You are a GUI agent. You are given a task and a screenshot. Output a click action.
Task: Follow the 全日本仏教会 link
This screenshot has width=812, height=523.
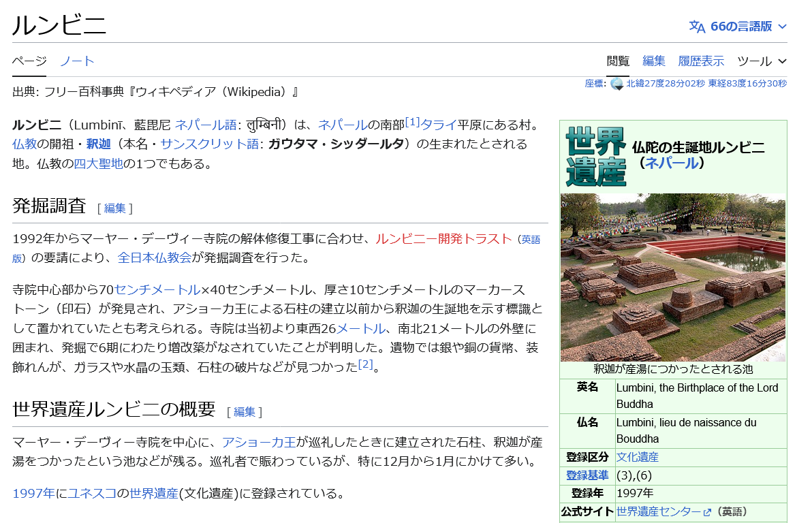coord(155,257)
